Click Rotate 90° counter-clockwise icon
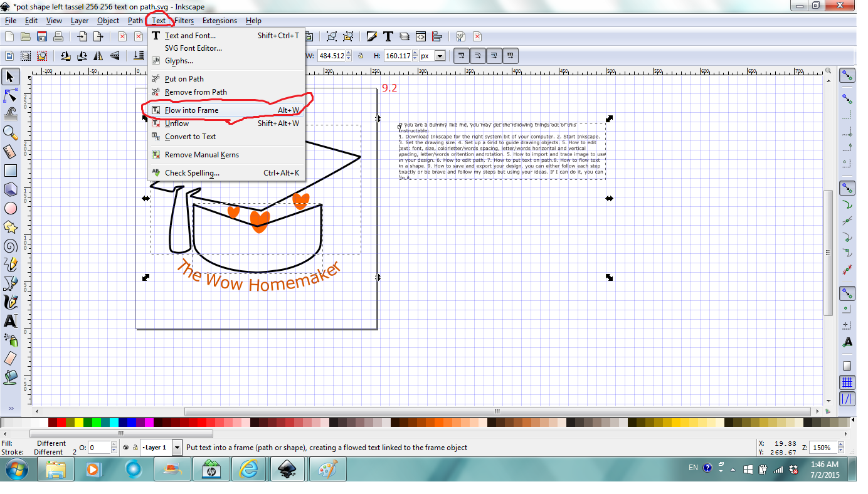This screenshot has height=494, width=868. (x=66, y=56)
